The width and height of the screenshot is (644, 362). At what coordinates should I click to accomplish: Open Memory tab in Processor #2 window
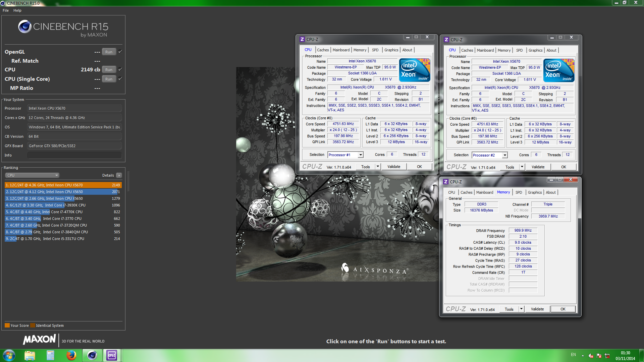[504, 50]
